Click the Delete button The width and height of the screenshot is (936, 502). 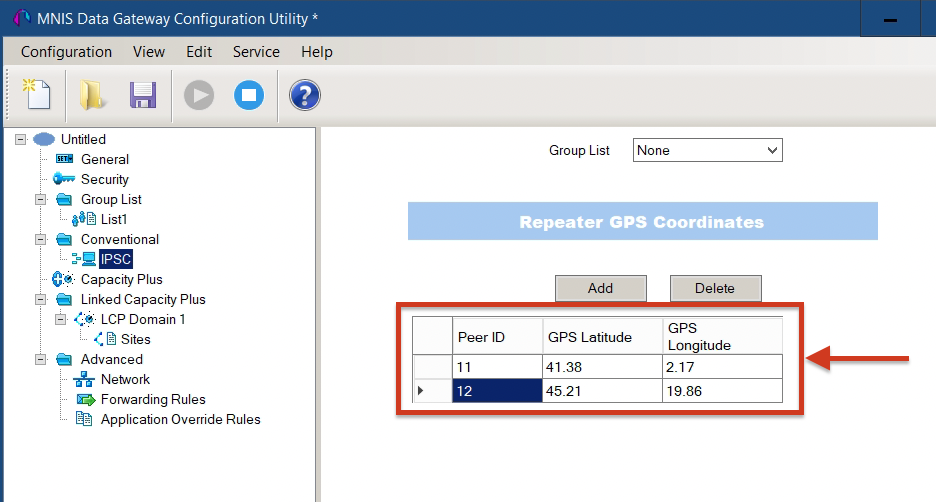point(715,288)
